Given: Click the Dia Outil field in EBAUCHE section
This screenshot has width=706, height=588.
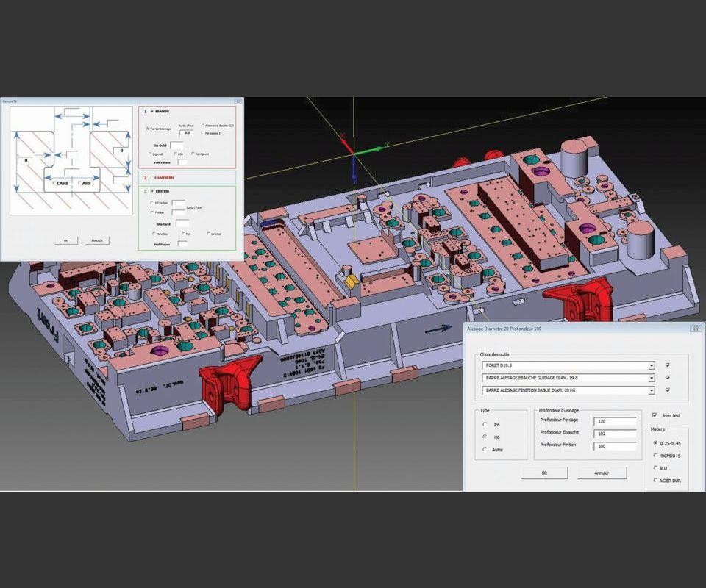Looking at the screenshot, I should point(176,146).
